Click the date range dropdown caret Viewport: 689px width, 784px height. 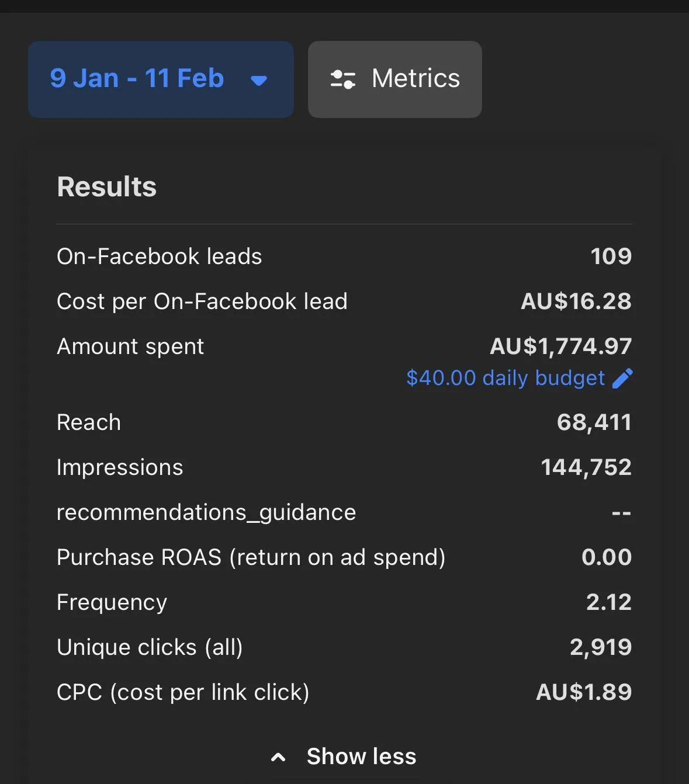click(x=259, y=81)
